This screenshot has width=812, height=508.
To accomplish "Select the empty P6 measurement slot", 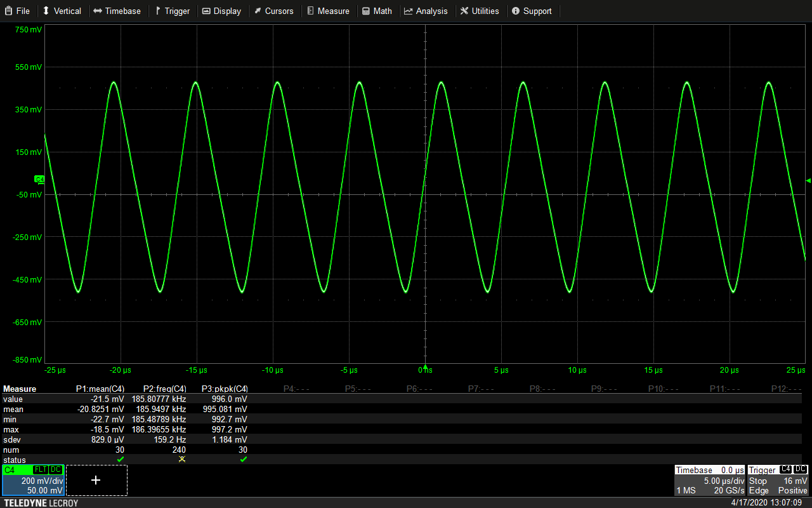I will [x=419, y=389].
